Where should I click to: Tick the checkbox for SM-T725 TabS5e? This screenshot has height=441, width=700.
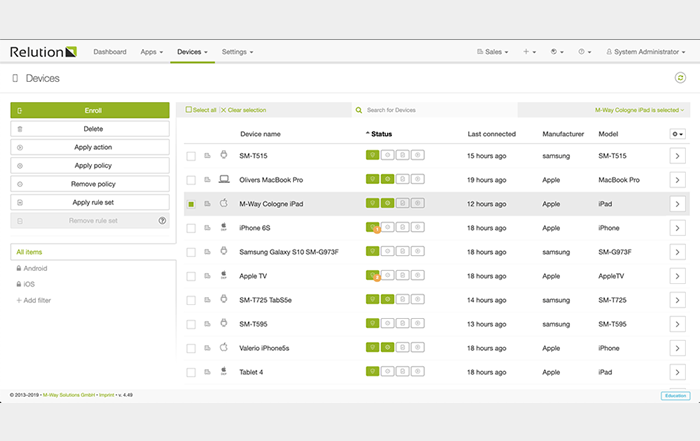[x=191, y=300]
